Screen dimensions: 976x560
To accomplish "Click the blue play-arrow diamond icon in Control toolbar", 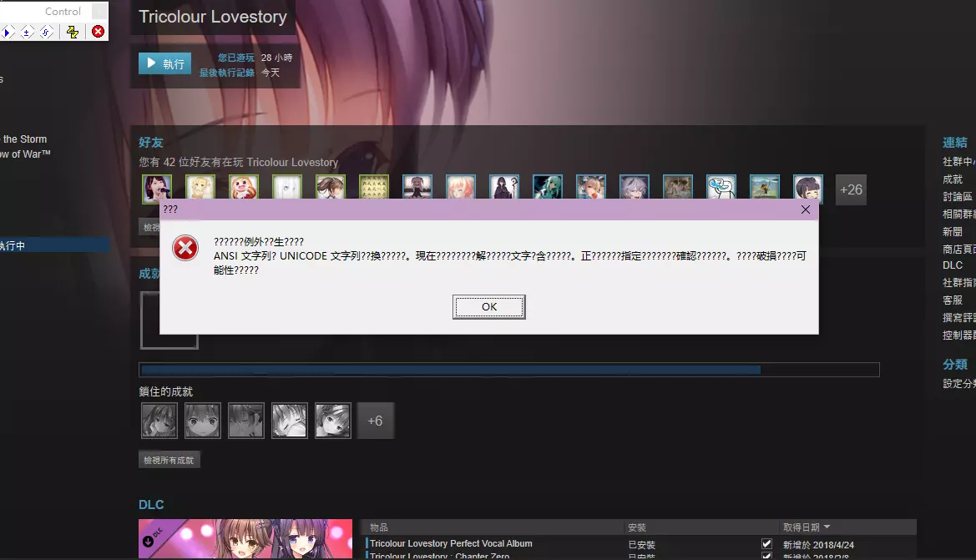I will point(8,32).
